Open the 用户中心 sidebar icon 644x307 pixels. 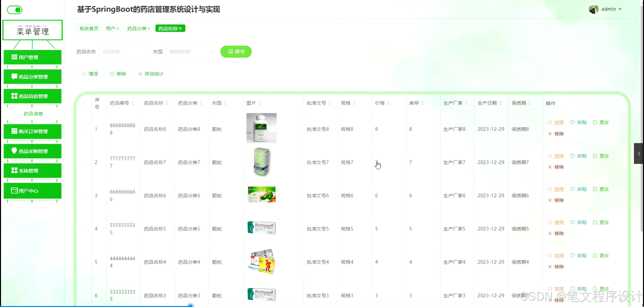click(14, 191)
